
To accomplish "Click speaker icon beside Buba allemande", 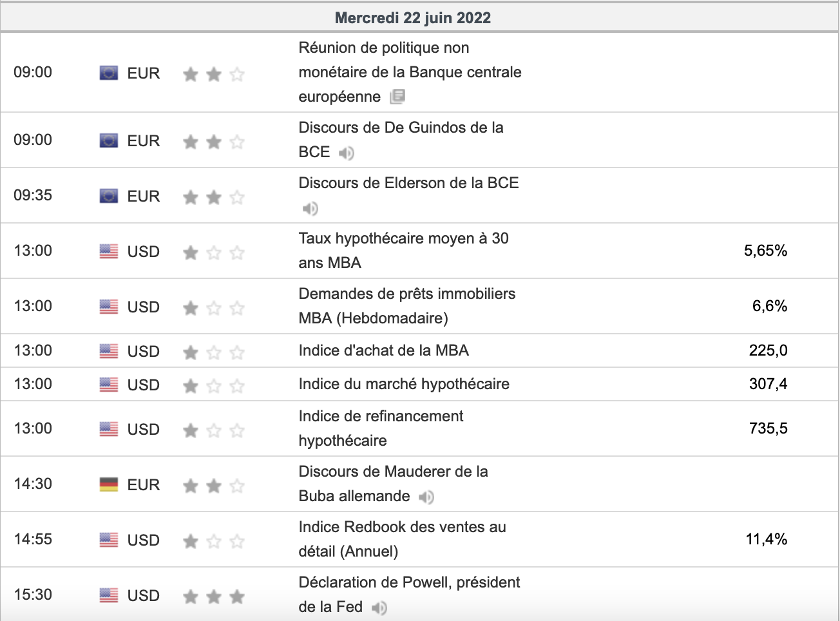I will (426, 497).
